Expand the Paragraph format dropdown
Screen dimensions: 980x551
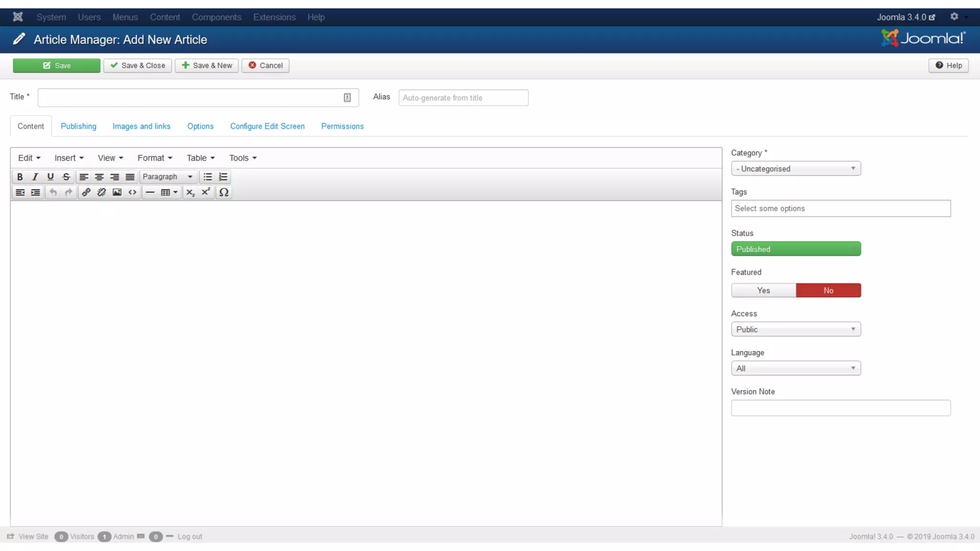[x=167, y=177]
